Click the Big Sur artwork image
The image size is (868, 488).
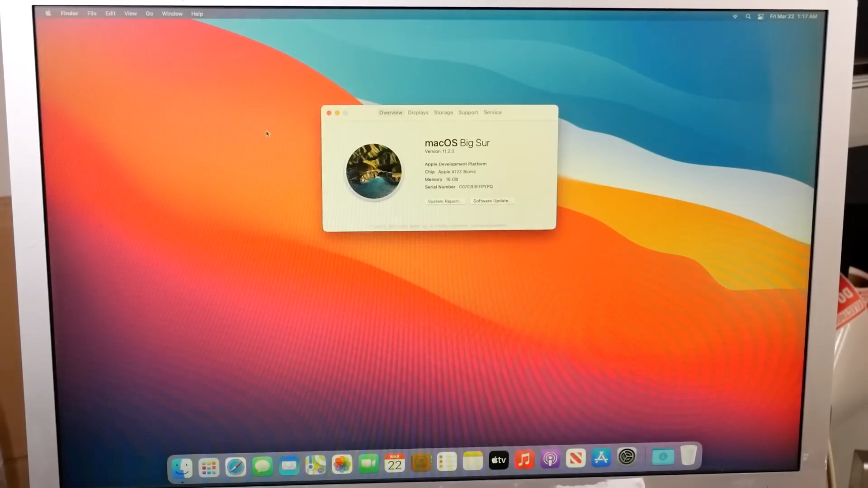[374, 171]
